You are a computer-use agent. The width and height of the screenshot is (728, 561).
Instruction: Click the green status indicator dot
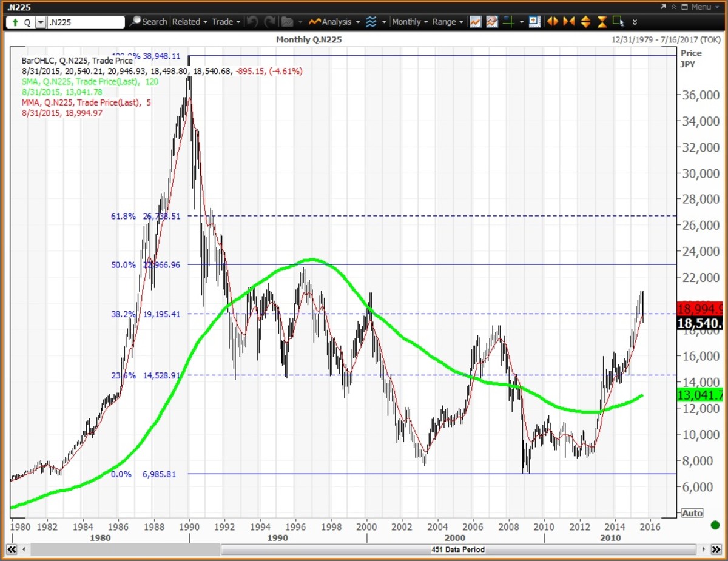715,525
